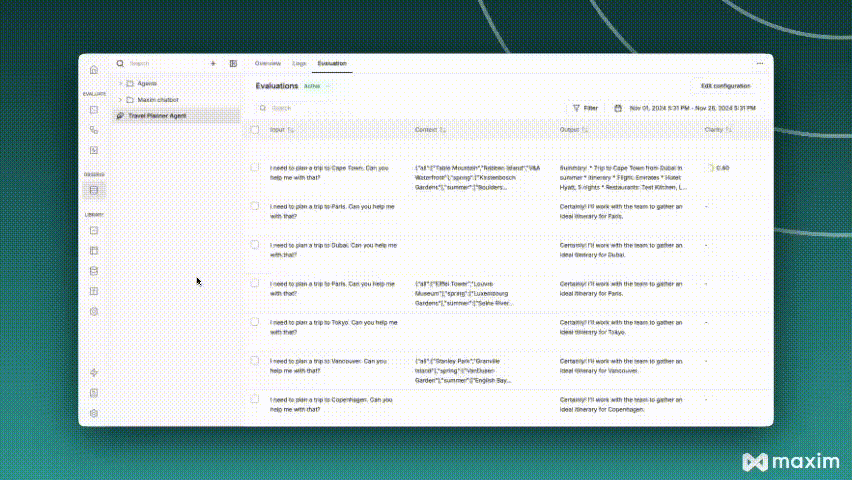Click the output cell 'ideal itinerary for Dubai'
The height and width of the screenshot is (480, 852).
pyautogui.click(x=621, y=250)
